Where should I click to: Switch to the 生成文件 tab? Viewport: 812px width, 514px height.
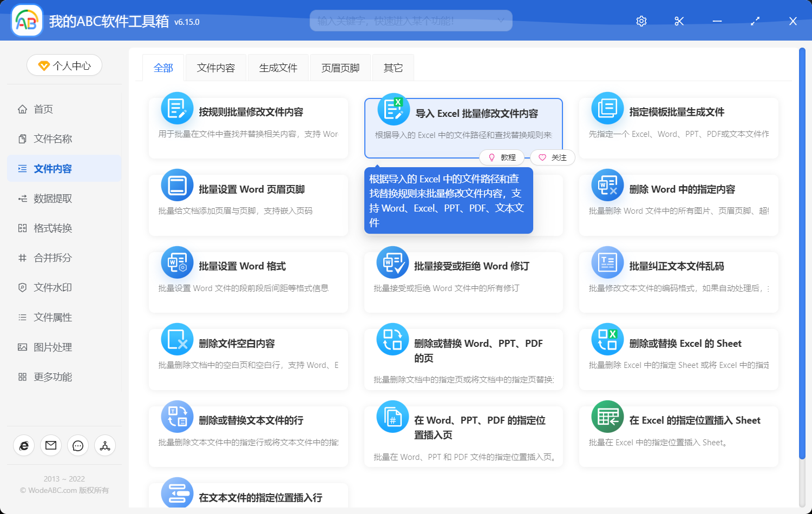(278, 68)
